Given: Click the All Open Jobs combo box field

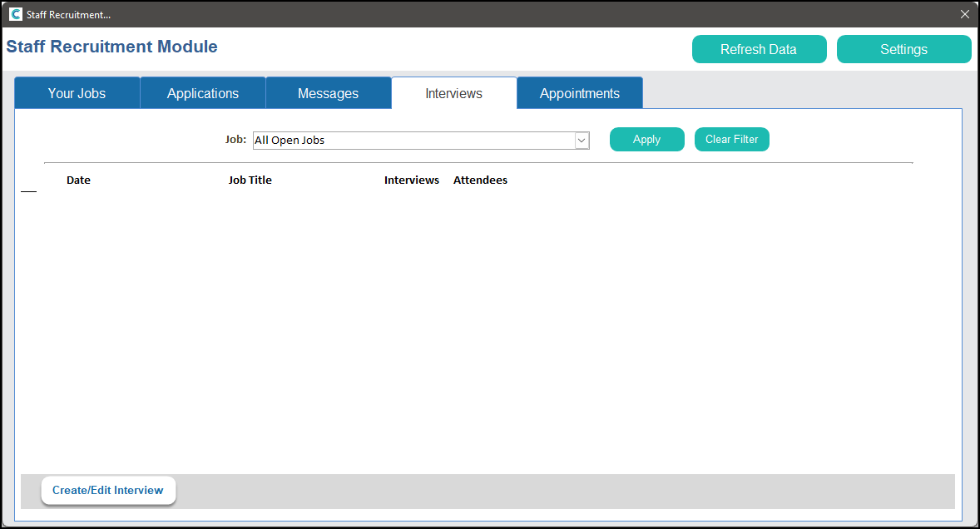Looking at the screenshot, I should click(413, 141).
